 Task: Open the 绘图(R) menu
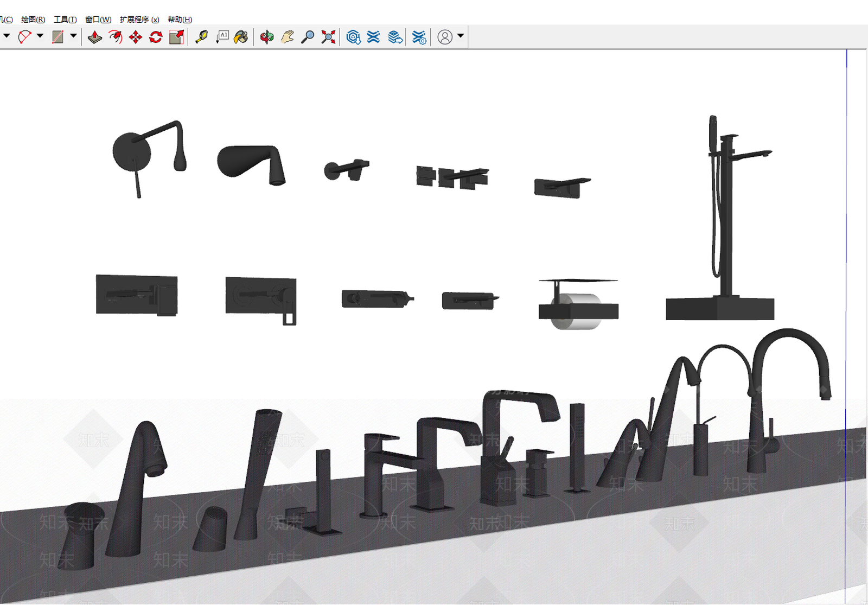(33, 20)
